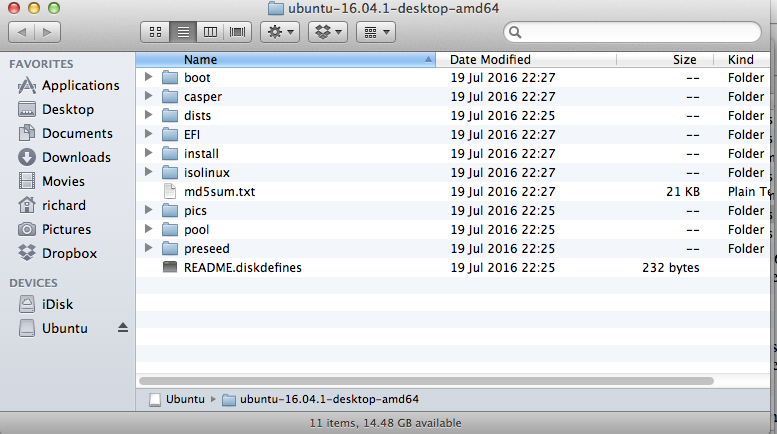This screenshot has width=777, height=434.
Task: Select the EFI folder icon
Action: tap(170, 134)
